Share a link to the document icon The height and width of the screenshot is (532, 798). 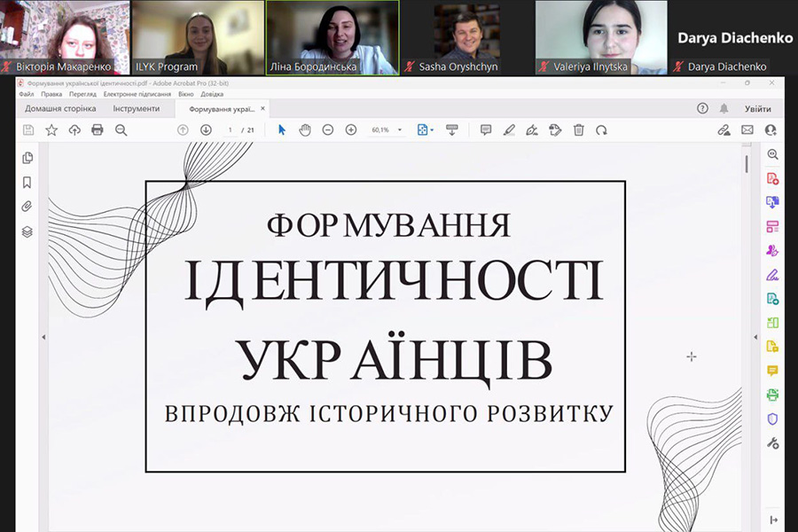tap(724, 129)
